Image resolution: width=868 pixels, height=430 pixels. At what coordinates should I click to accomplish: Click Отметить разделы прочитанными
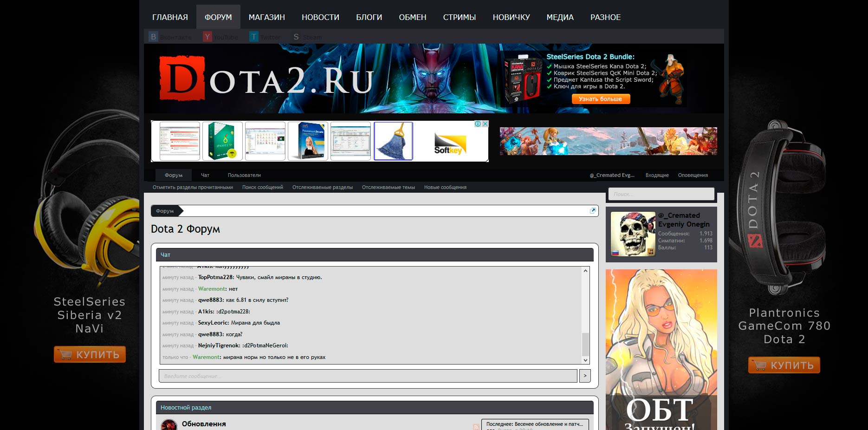[193, 187]
